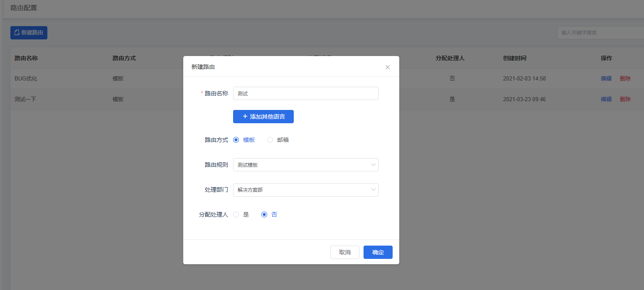The width and height of the screenshot is (644, 290).
Task: Confirm with the 确定 button
Action: 378,252
